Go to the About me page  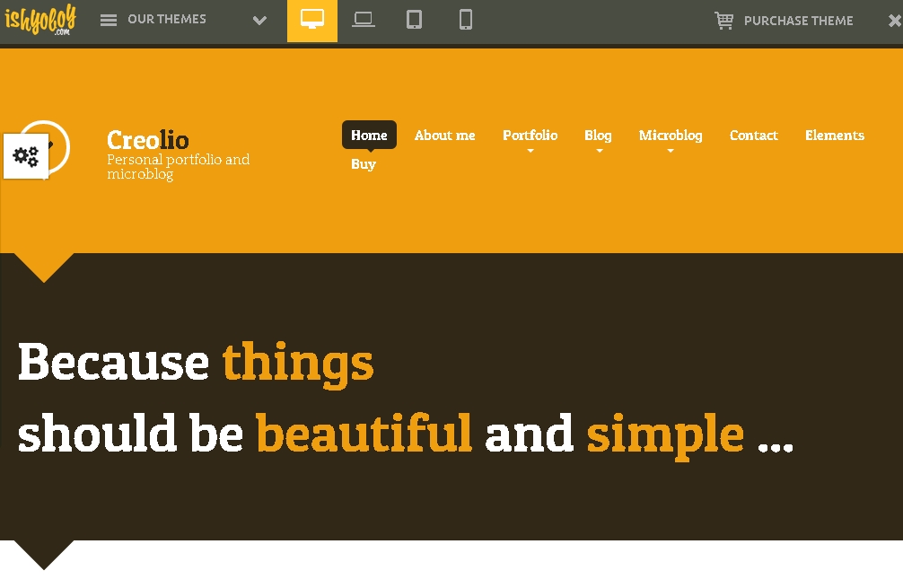[x=444, y=136]
